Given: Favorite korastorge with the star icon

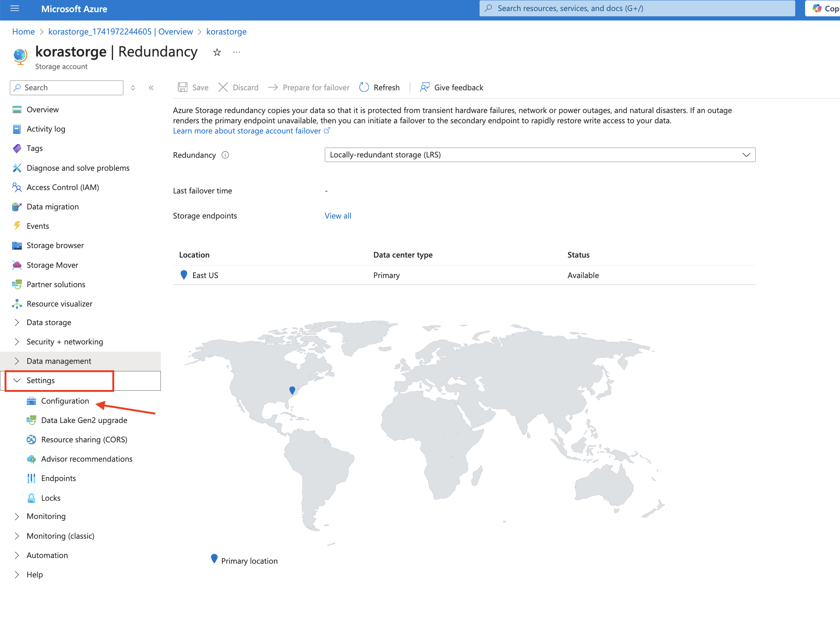Looking at the screenshot, I should tap(217, 52).
